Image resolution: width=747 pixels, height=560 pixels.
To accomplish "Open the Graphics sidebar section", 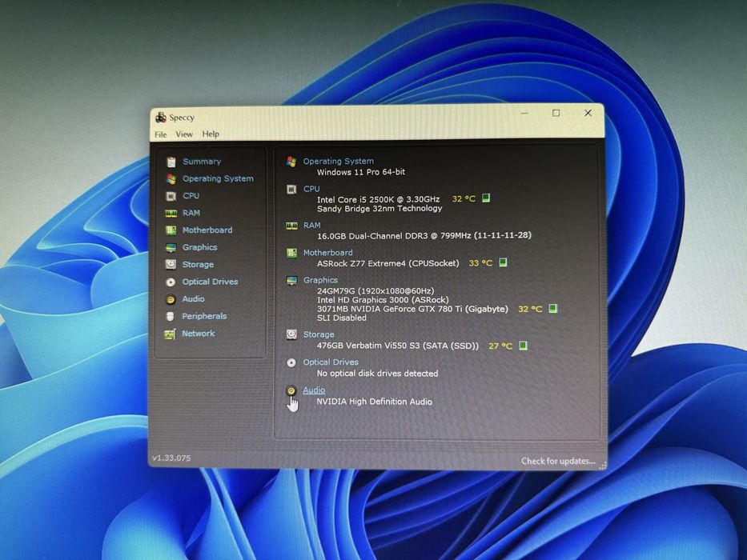I will pos(199,247).
